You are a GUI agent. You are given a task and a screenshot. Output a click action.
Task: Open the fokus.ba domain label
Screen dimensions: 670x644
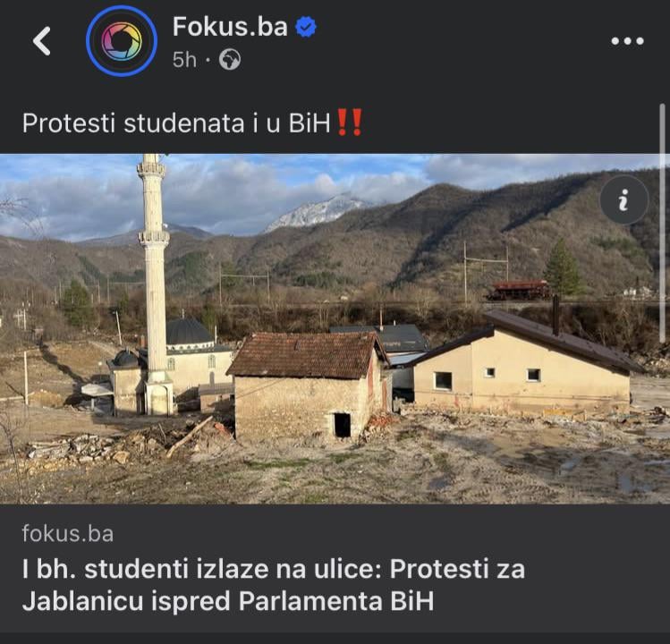click(68, 534)
